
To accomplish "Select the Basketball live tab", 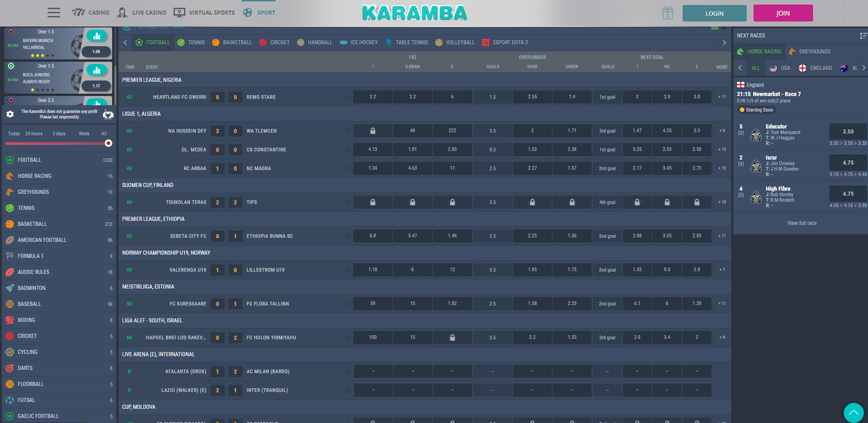I will [x=232, y=43].
